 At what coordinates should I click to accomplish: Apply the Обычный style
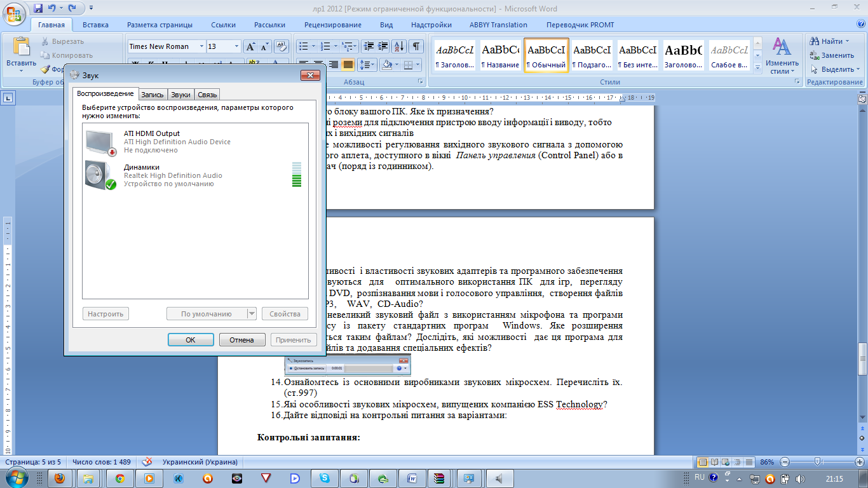point(546,56)
